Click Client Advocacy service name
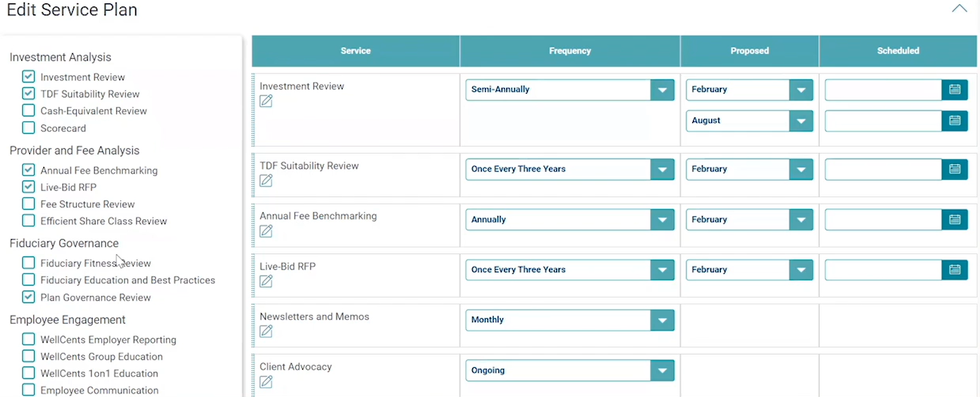This screenshot has height=397, width=980. click(x=295, y=366)
